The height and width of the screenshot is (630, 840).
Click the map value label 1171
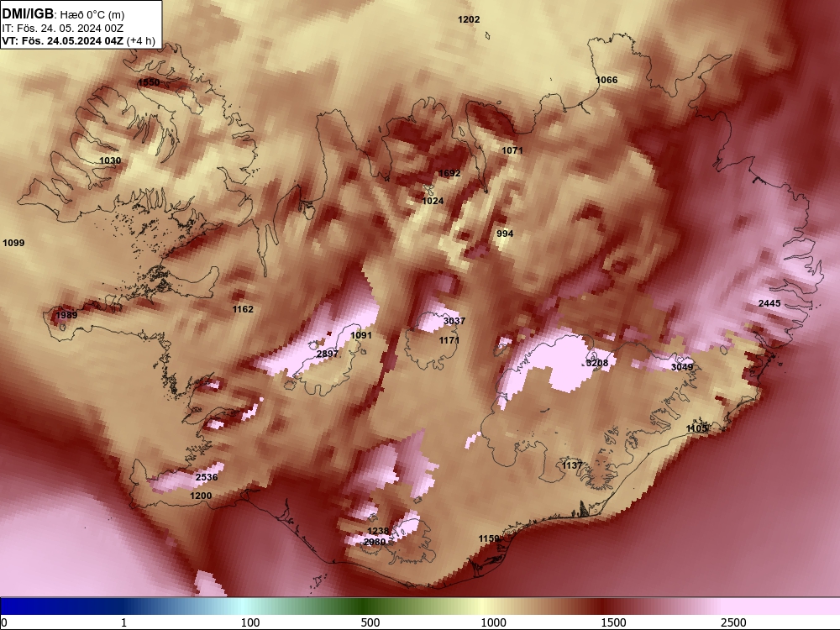pyautogui.click(x=449, y=340)
